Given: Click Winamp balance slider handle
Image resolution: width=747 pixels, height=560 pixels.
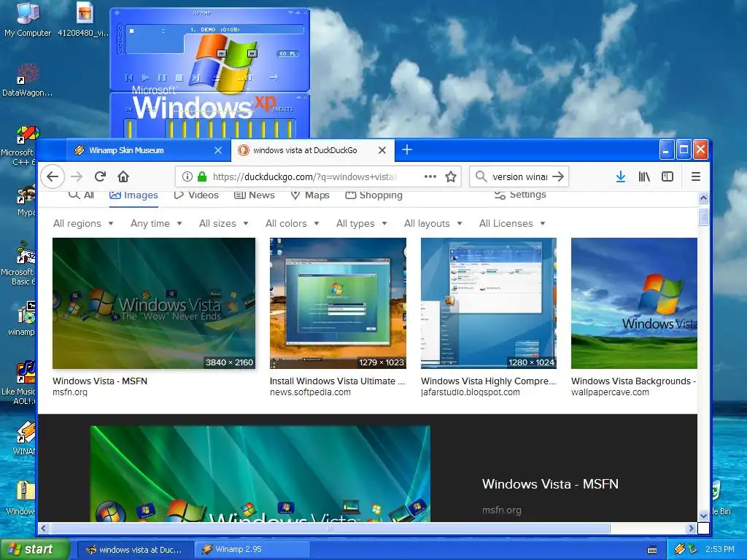Looking at the screenshot, I should (x=252, y=53).
